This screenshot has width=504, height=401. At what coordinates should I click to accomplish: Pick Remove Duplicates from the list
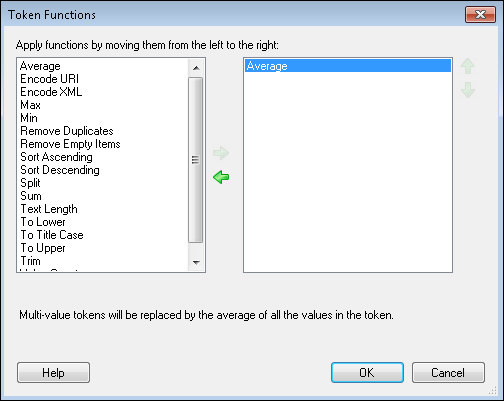(67, 131)
